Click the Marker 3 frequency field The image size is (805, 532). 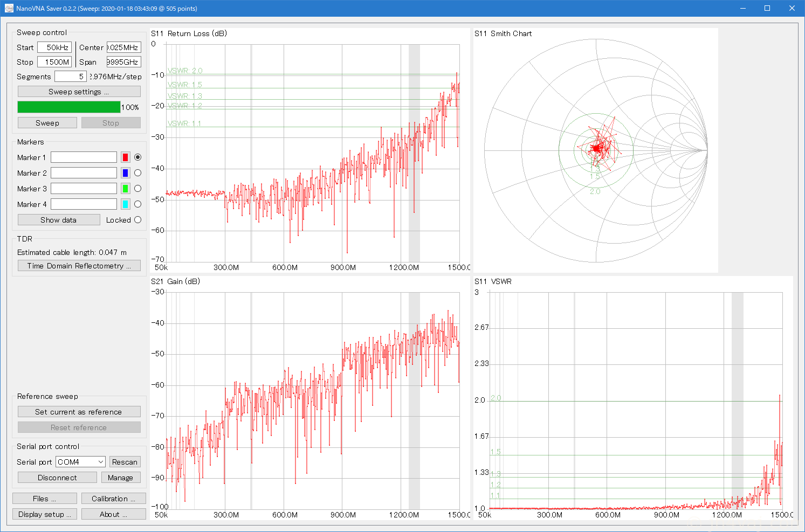pos(84,189)
